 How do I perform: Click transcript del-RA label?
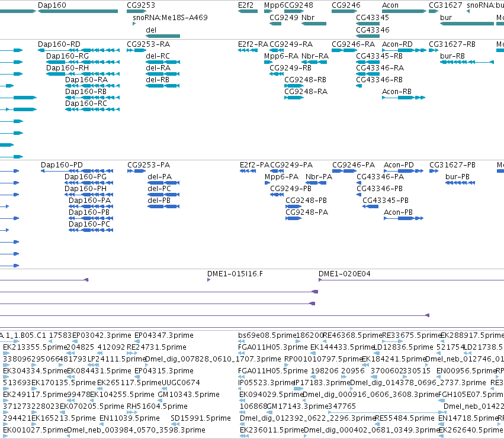click(158, 68)
